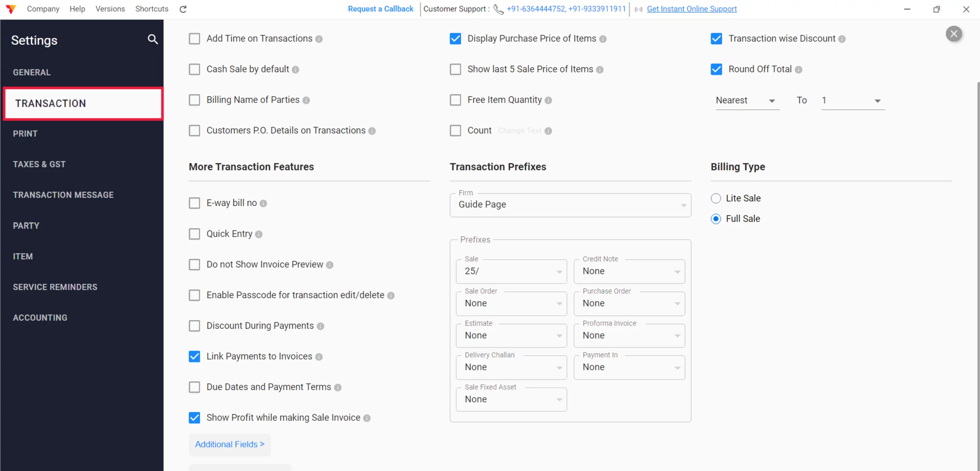Open the Versions menu
The width and height of the screenshot is (980, 471).
[110, 9]
